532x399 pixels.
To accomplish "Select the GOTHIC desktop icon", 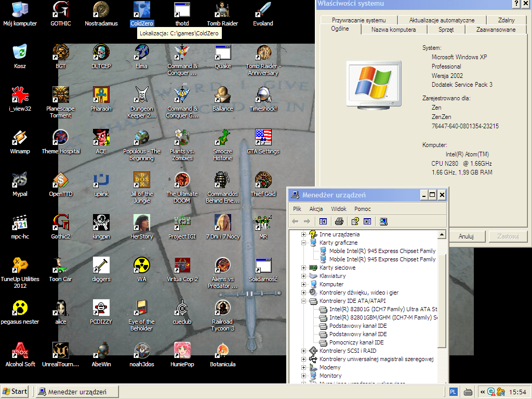I will 61,14.
